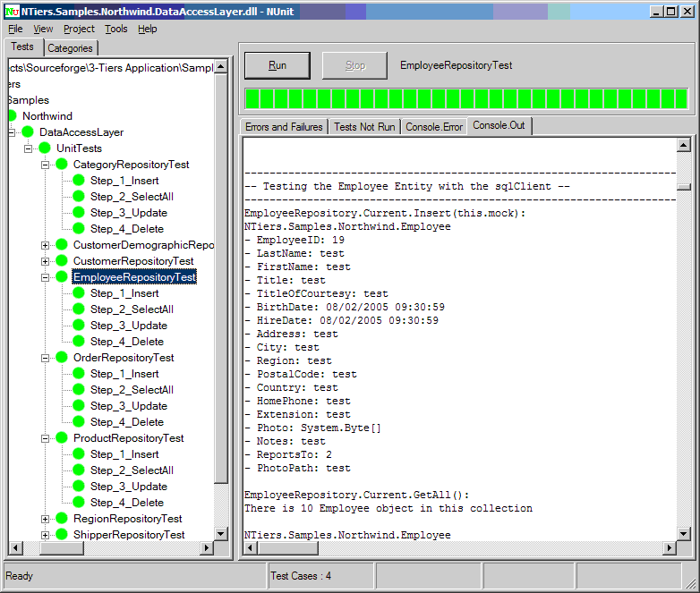The image size is (700, 593).
Task: Click green circle of EmployeeRepositoryTest Step_2_SelectAll
Action: [79, 309]
